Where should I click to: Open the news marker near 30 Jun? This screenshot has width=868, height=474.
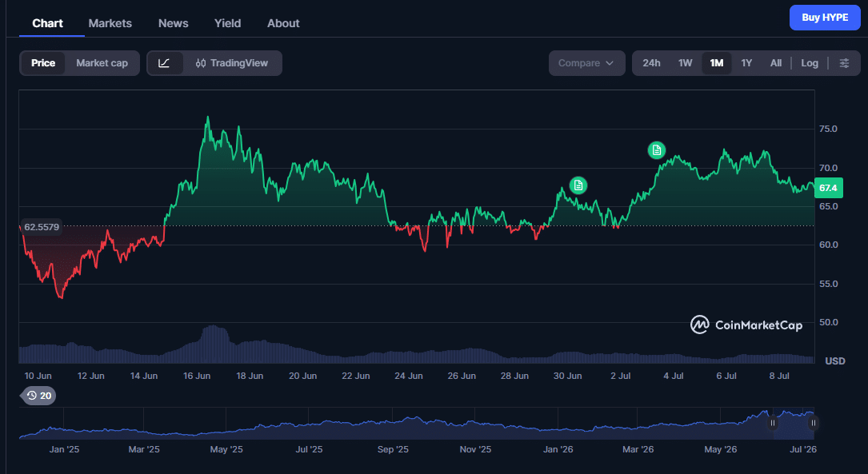click(578, 185)
